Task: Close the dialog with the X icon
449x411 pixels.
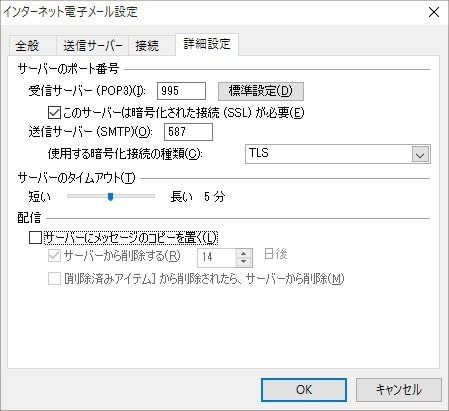Action: click(434, 12)
